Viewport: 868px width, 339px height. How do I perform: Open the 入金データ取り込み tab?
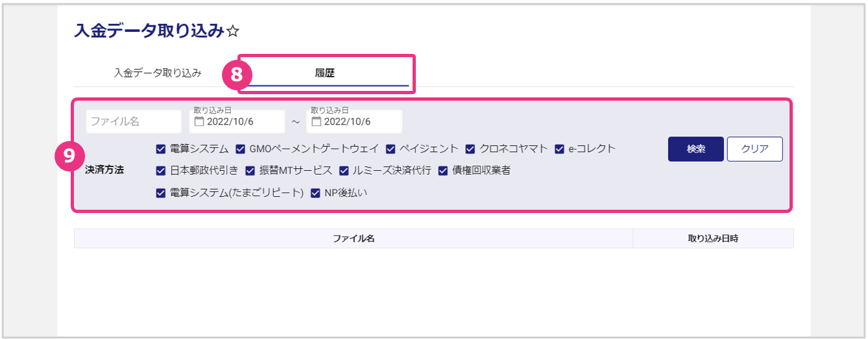[x=157, y=73]
